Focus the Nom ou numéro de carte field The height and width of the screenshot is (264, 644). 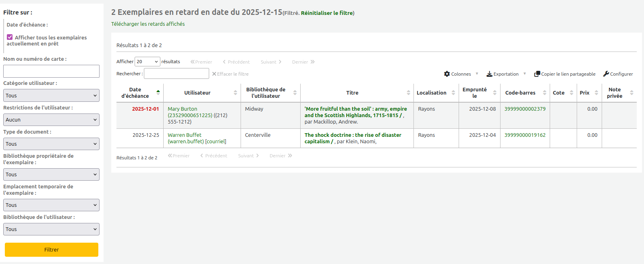pyautogui.click(x=51, y=71)
